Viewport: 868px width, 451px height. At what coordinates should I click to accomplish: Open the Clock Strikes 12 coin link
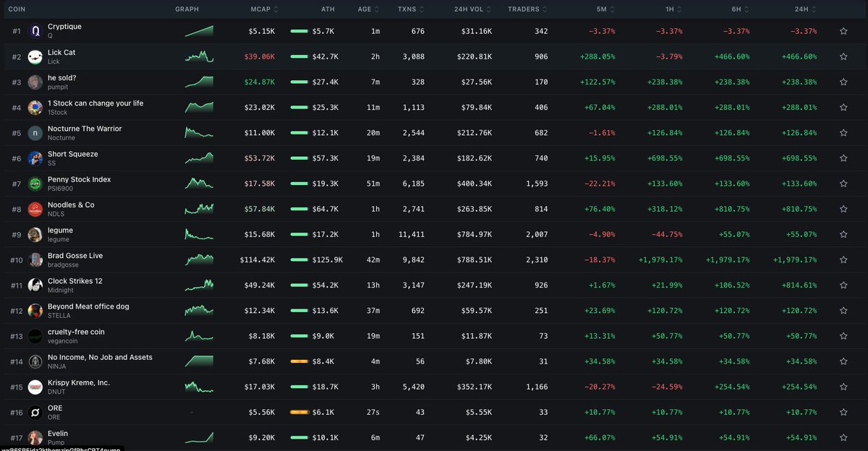pos(75,281)
